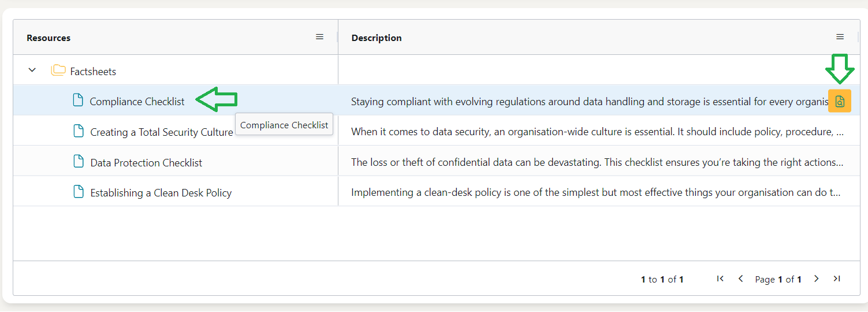The width and height of the screenshot is (868, 312).
Task: Go to the previous page
Action: click(740, 278)
